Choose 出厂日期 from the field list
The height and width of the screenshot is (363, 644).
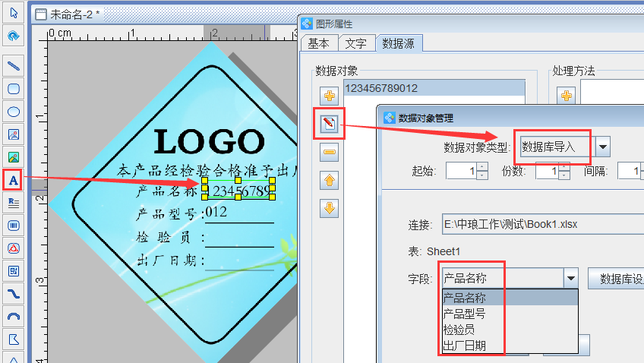464,346
